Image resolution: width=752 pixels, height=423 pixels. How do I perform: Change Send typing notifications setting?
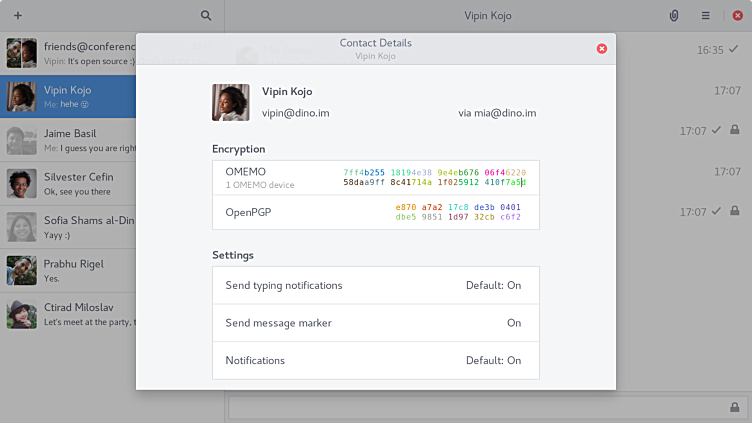click(375, 285)
